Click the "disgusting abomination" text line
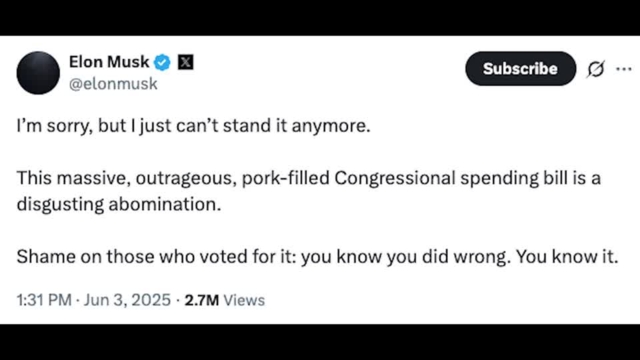The image size is (640, 360). (119, 204)
